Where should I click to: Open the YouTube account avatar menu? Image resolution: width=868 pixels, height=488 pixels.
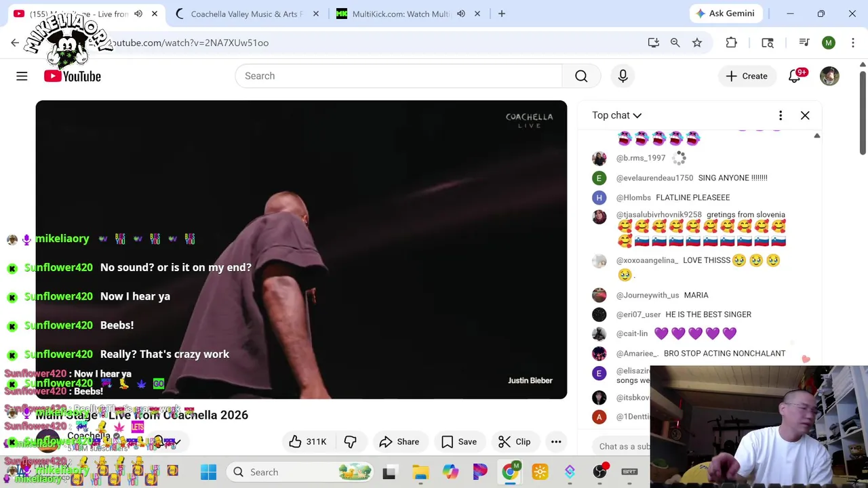click(829, 76)
